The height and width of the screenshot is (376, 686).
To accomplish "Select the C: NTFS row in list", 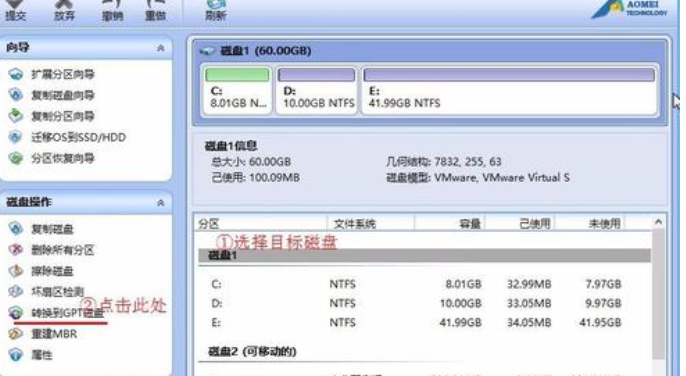I will click(424, 284).
